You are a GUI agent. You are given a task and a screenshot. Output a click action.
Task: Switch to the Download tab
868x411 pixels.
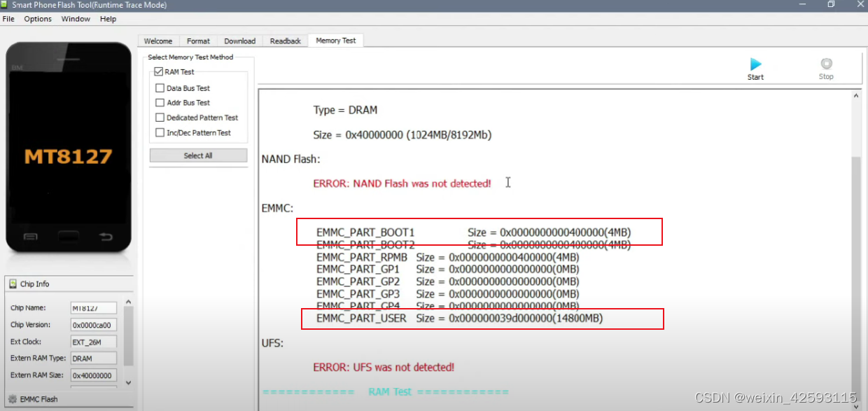tap(240, 41)
